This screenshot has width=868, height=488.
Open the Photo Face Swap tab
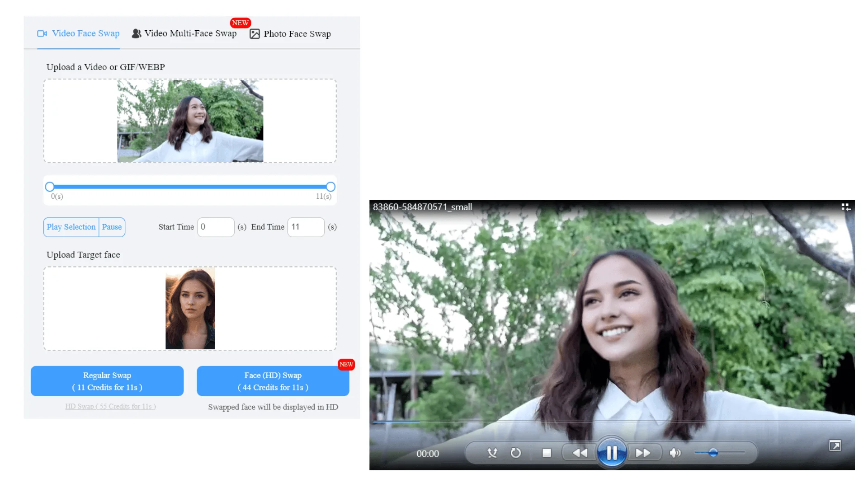pyautogui.click(x=290, y=34)
